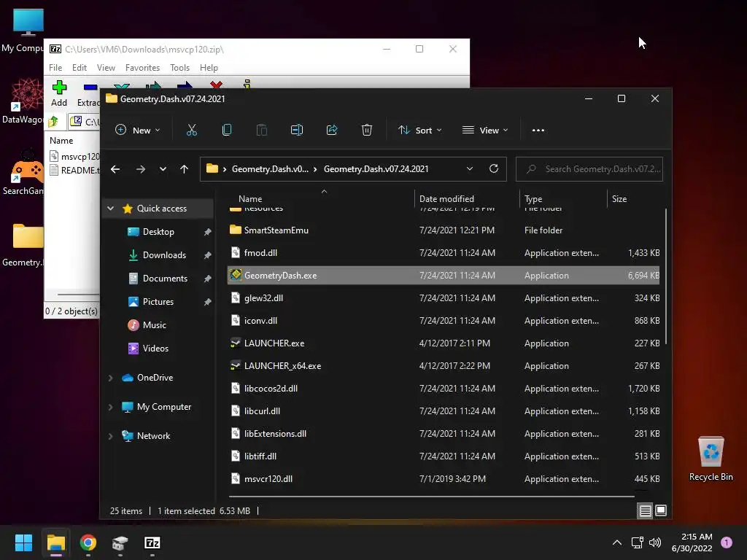The image size is (747, 560).
Task: Open the New dropdown in Explorer toolbar
Action: (138, 130)
